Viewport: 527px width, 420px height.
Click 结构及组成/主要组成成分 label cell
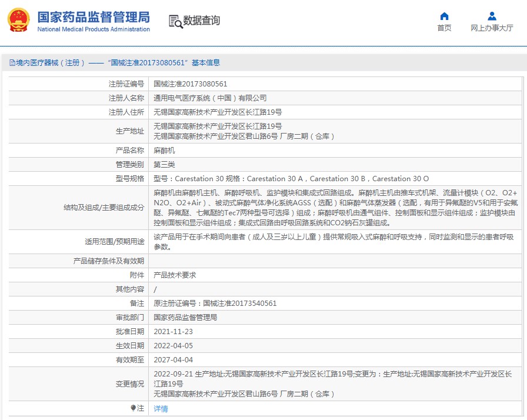pyautogui.click(x=78, y=208)
